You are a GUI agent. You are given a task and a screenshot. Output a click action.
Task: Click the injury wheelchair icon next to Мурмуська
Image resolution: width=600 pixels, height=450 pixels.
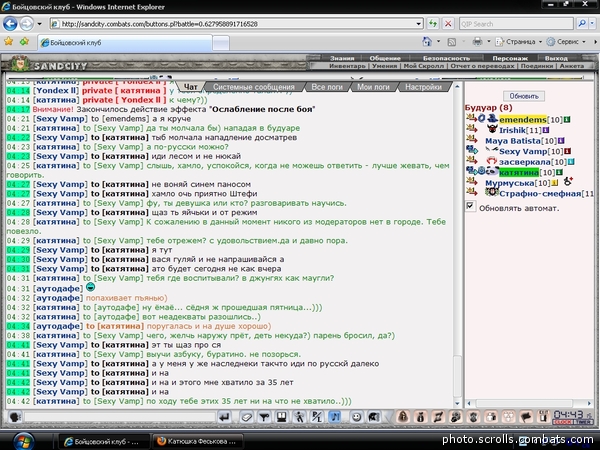(x=569, y=181)
